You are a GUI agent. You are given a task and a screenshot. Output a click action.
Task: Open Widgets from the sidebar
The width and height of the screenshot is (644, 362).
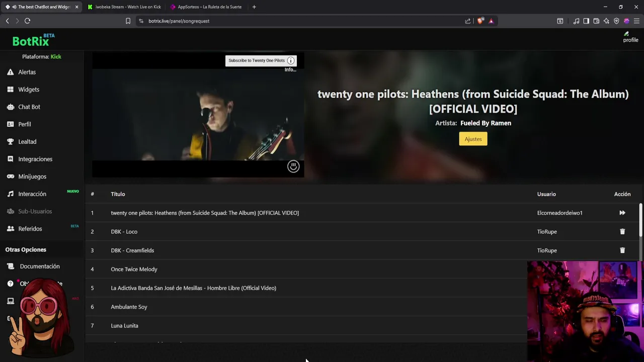(29, 89)
